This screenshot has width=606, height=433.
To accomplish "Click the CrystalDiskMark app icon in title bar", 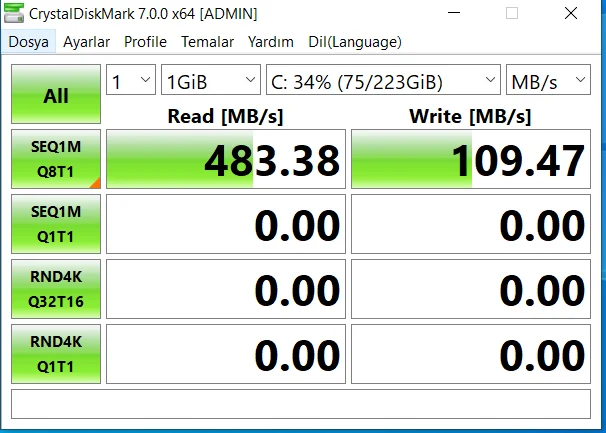I will (x=14, y=13).
